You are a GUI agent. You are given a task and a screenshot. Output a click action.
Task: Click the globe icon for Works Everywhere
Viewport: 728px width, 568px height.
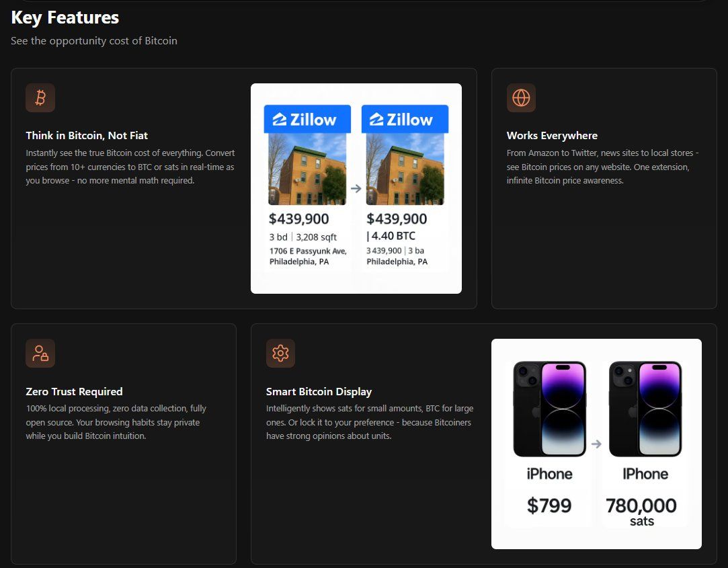point(521,98)
